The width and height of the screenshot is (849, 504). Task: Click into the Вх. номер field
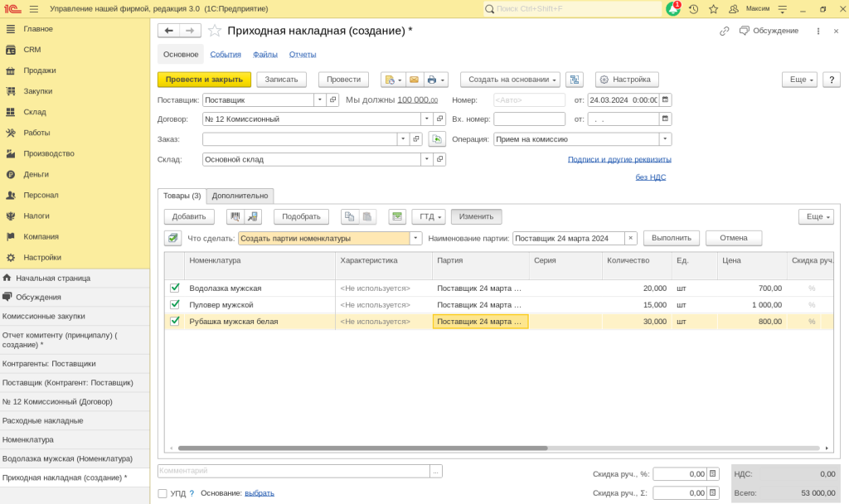coord(530,119)
